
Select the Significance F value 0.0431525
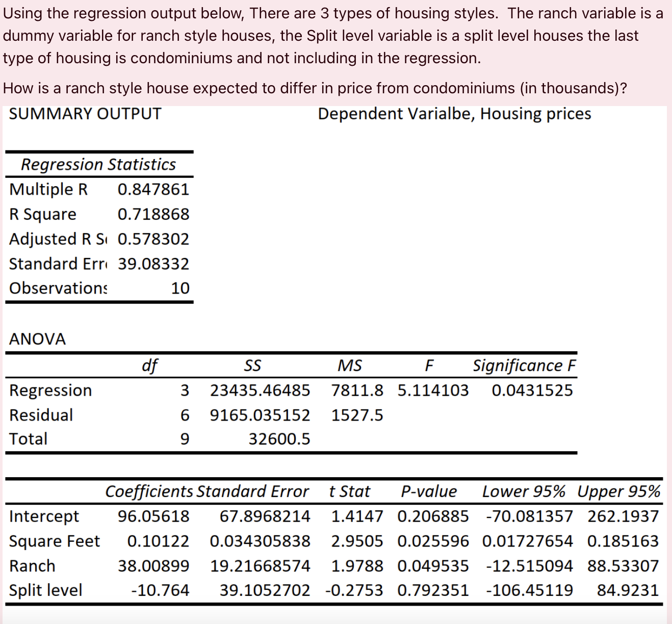tap(533, 390)
